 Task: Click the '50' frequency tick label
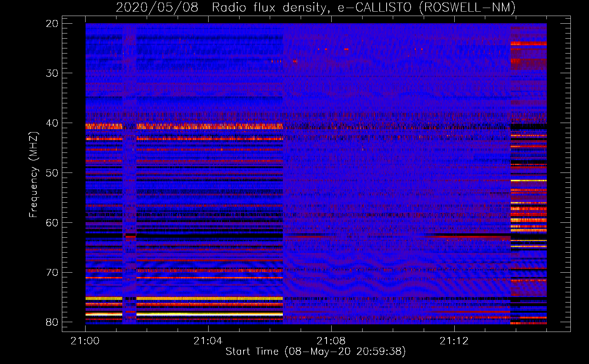point(52,173)
